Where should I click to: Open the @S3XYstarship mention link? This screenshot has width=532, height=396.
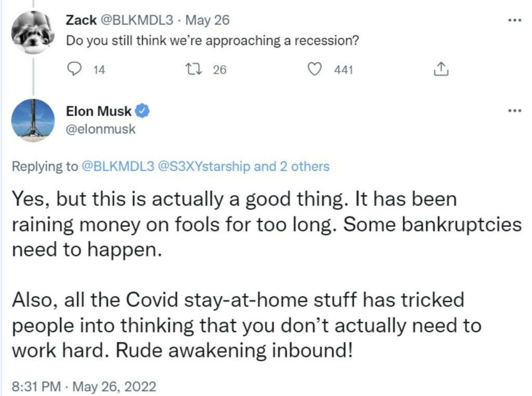[204, 167]
